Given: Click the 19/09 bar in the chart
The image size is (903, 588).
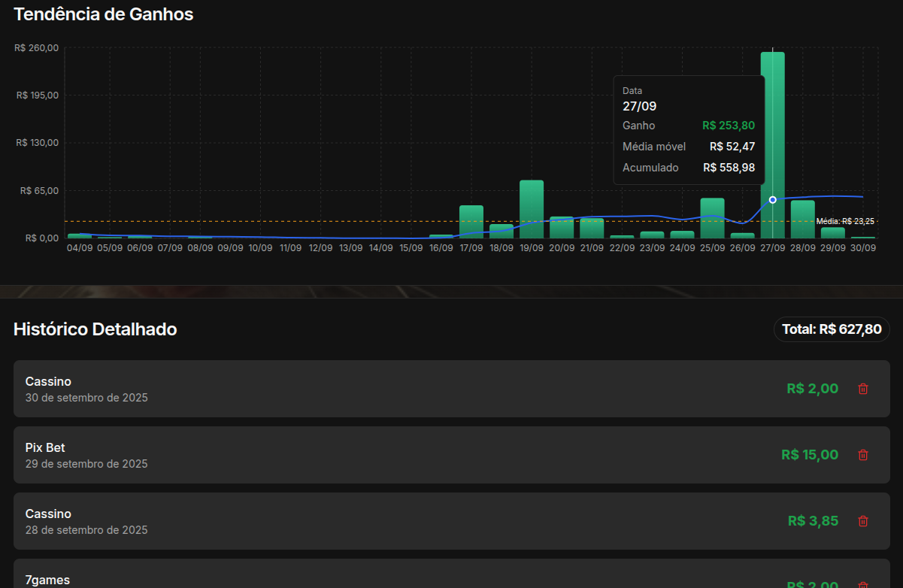Looking at the screenshot, I should tap(532, 209).
